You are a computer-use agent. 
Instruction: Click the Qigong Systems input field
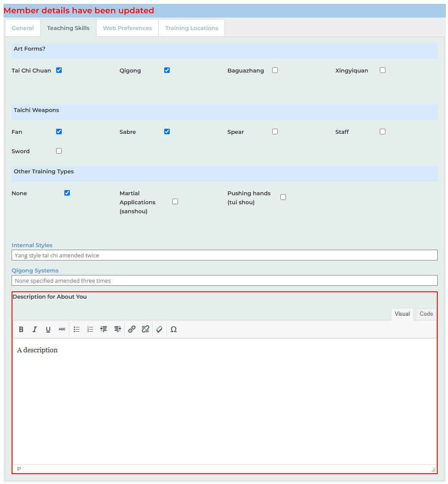[x=225, y=281]
